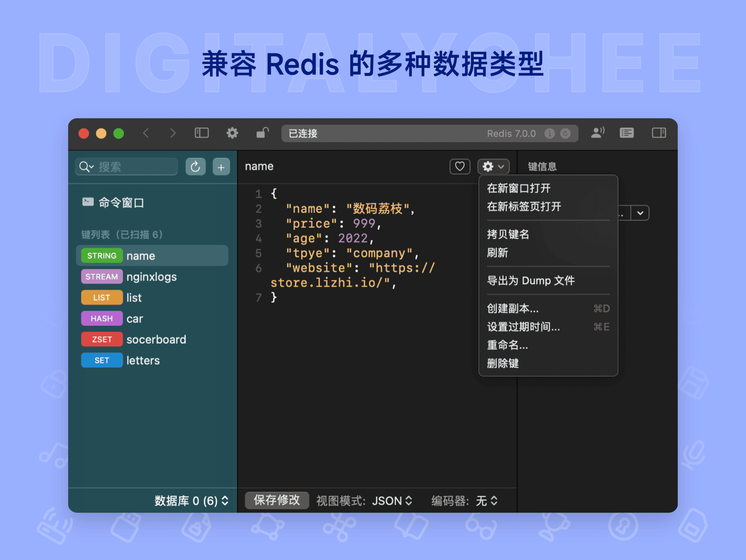746x560 pixels.
Task: Favorite the name key using the heart icon
Action: click(x=460, y=166)
